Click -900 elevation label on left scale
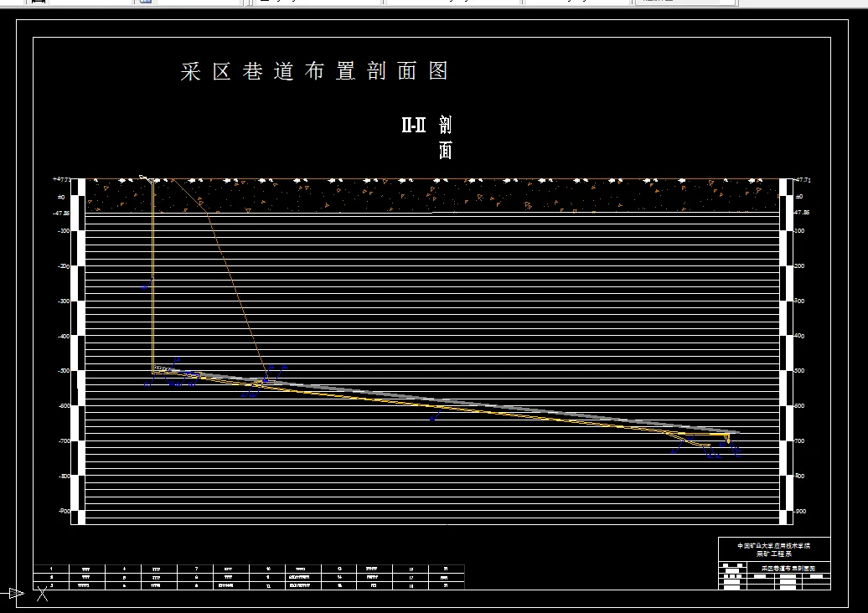The height and width of the screenshot is (613, 868). [64, 511]
